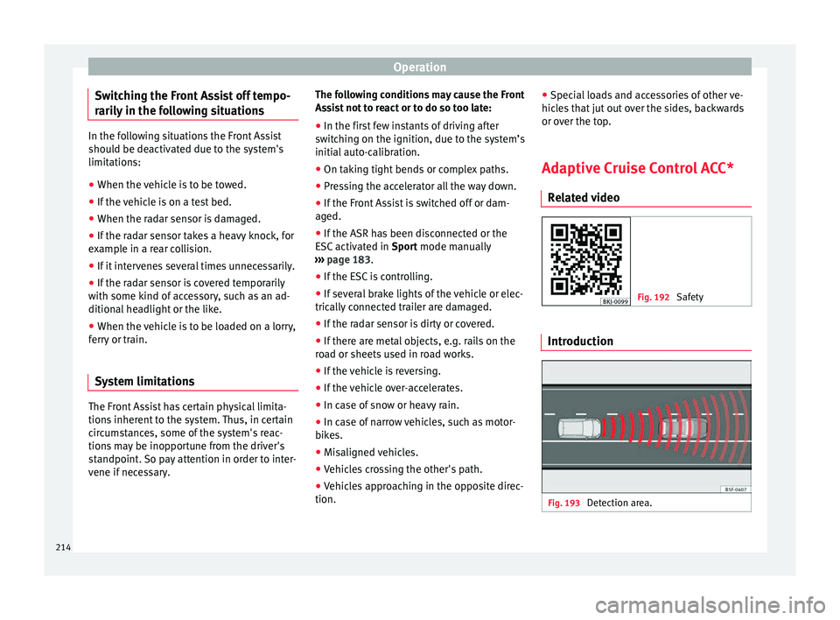The image size is (840, 620).
Task: Click the bullet about the radar sensor covered temporarily
Action: point(189,296)
